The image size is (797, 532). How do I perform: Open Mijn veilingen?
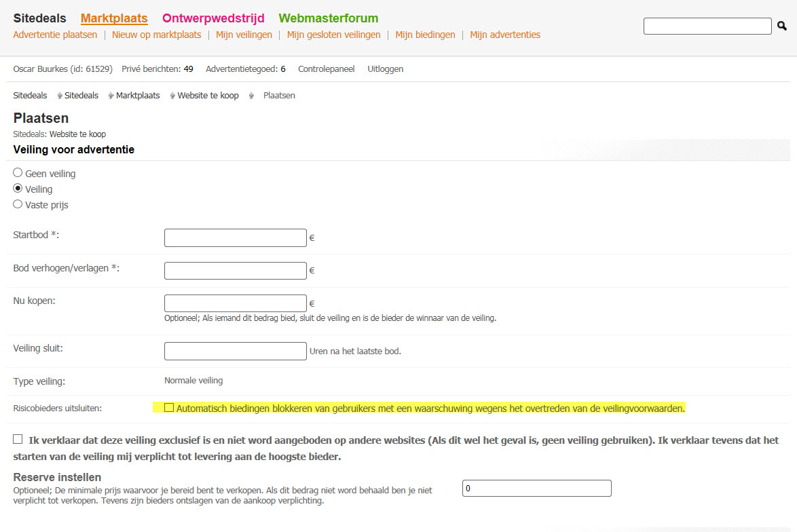tap(244, 35)
